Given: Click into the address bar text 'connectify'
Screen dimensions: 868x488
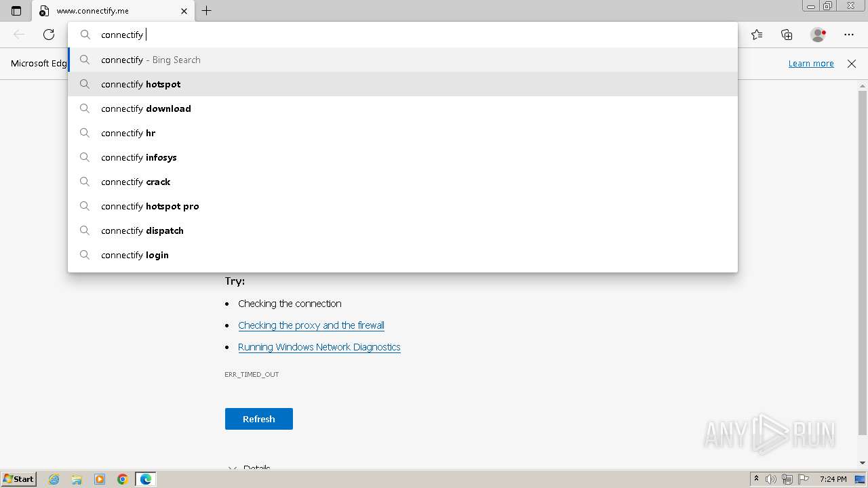Looking at the screenshot, I should point(122,35).
